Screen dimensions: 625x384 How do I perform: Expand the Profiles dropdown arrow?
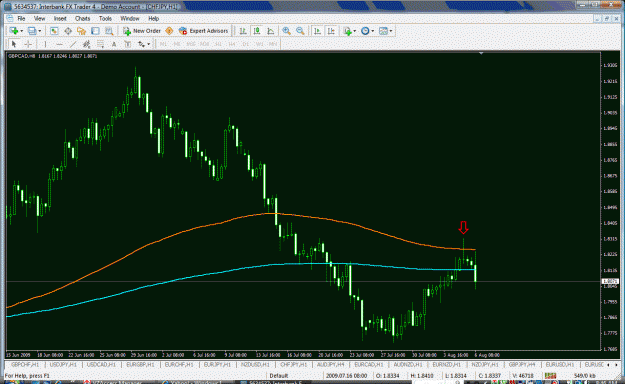(x=39, y=31)
